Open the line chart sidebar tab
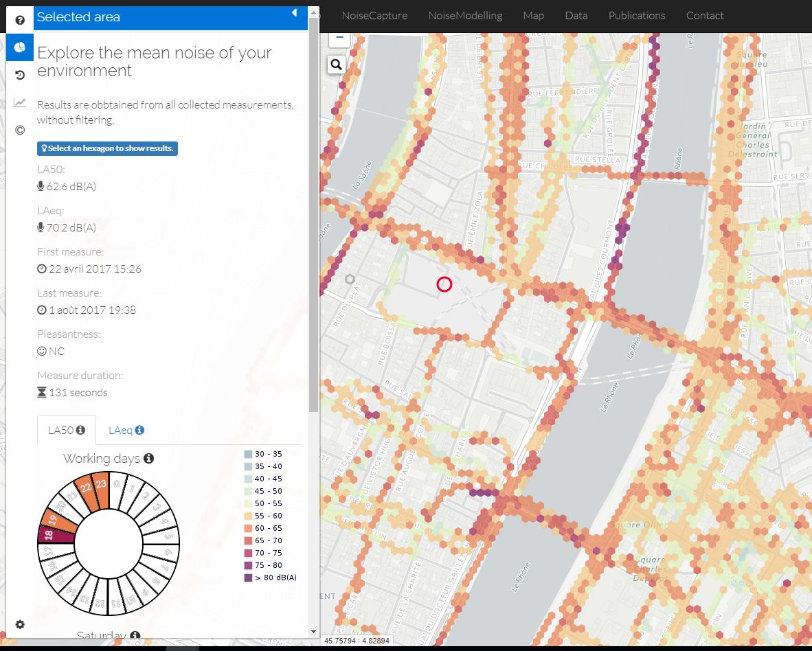This screenshot has width=812, height=651. (20, 102)
